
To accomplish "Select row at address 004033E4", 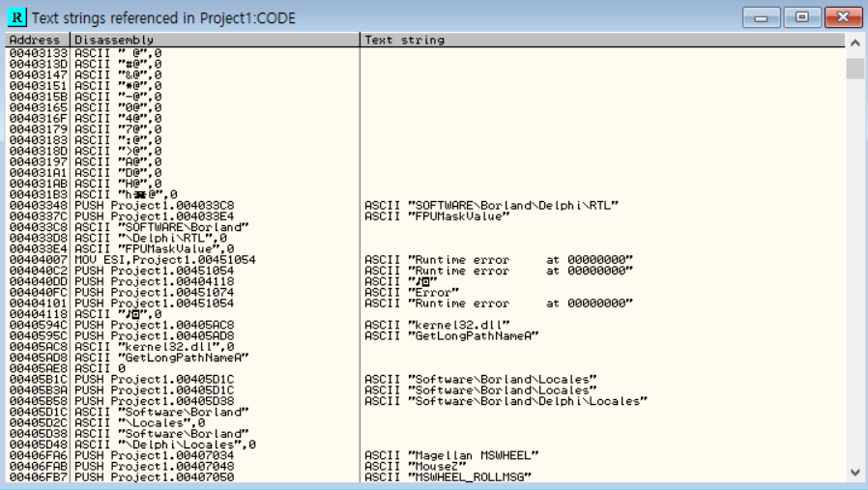I will point(425,249).
